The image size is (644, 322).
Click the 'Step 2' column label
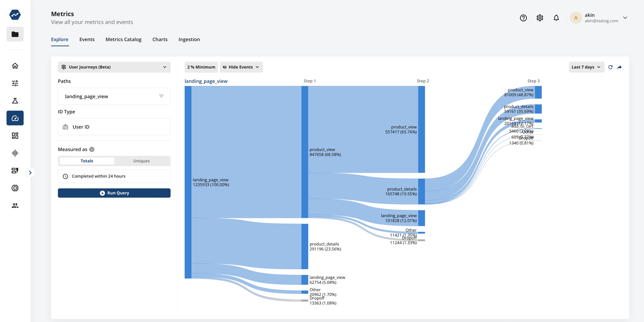point(423,81)
